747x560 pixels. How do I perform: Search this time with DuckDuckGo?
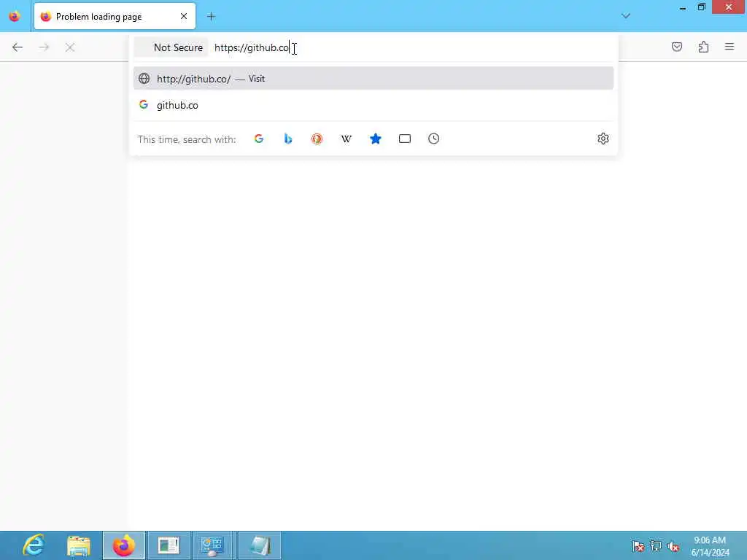tap(317, 139)
